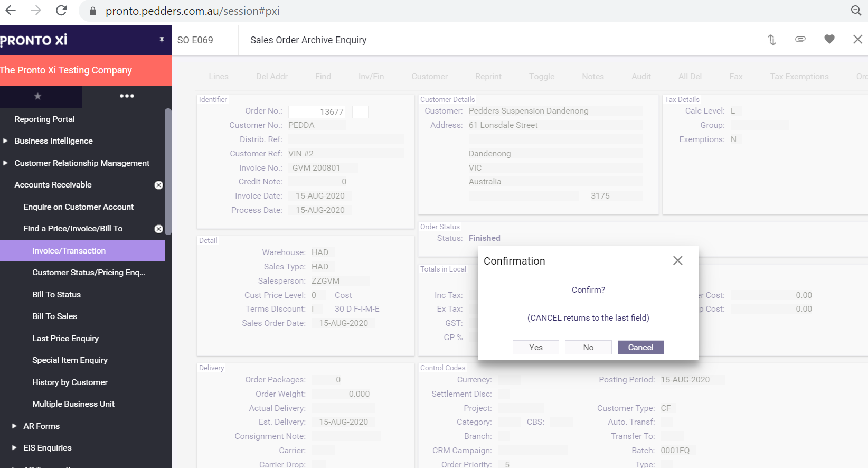
Task: Click the postcode 3175
Action: [600, 196]
